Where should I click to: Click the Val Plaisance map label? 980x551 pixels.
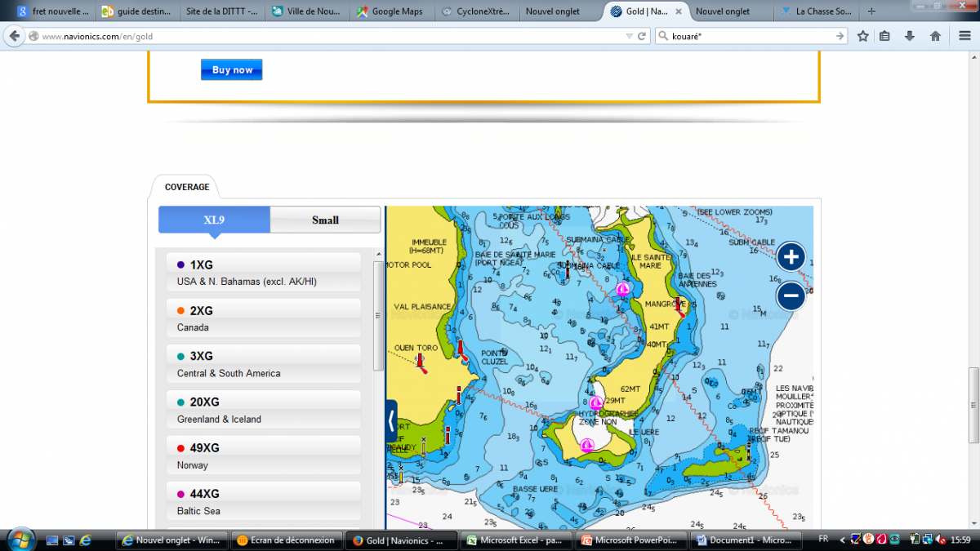422,307
